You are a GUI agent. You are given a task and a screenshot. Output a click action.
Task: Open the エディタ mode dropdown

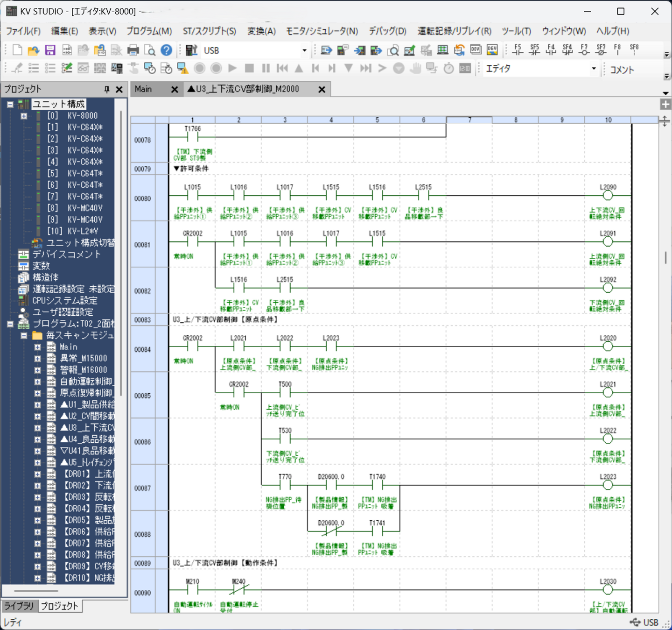click(x=594, y=69)
